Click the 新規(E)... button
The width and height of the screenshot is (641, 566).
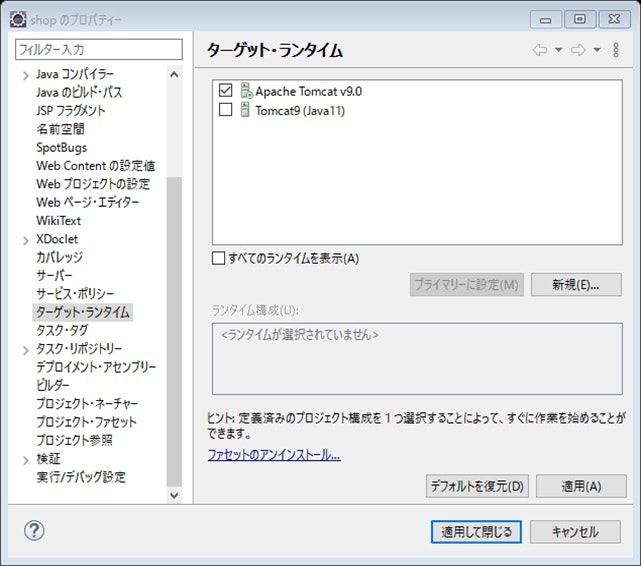point(576,284)
